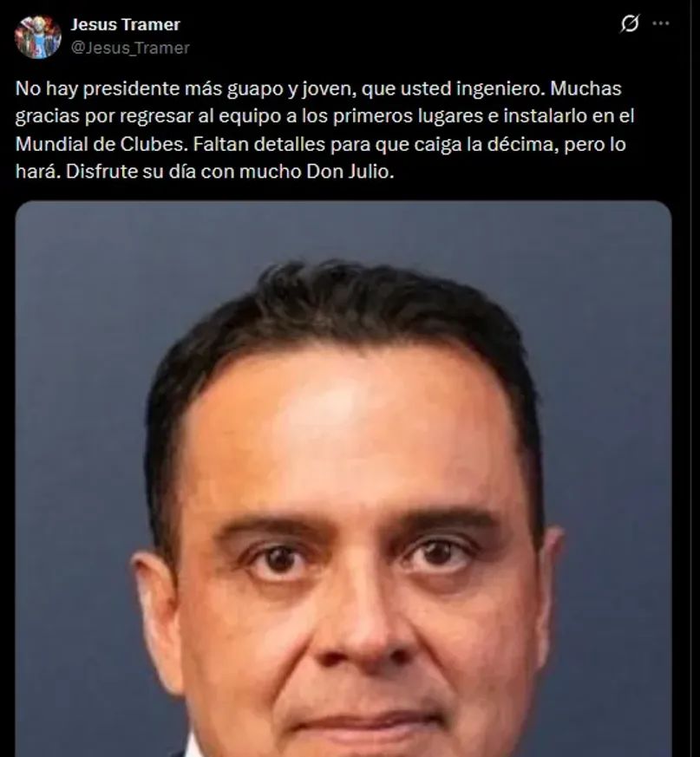
Task: Open the three-dot more options menu
Action: coord(660,23)
